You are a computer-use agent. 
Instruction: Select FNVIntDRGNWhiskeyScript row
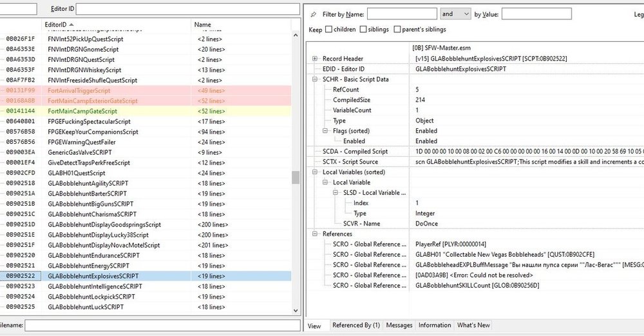tap(146, 70)
